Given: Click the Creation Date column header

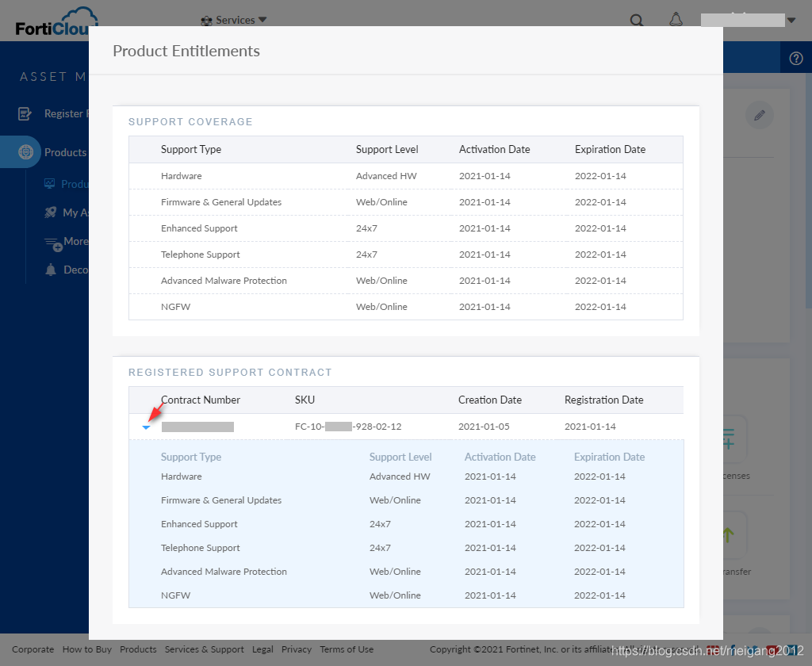Looking at the screenshot, I should 490,400.
